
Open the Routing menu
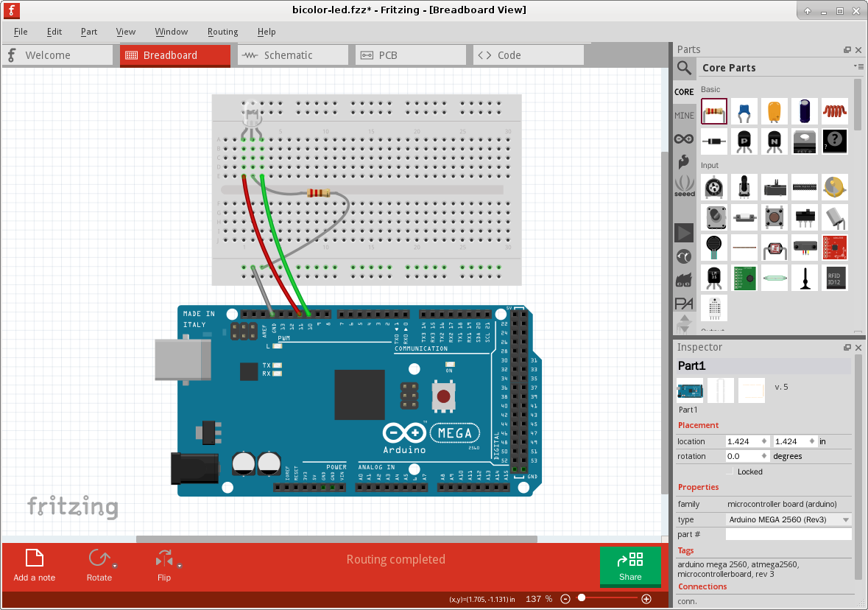click(222, 32)
